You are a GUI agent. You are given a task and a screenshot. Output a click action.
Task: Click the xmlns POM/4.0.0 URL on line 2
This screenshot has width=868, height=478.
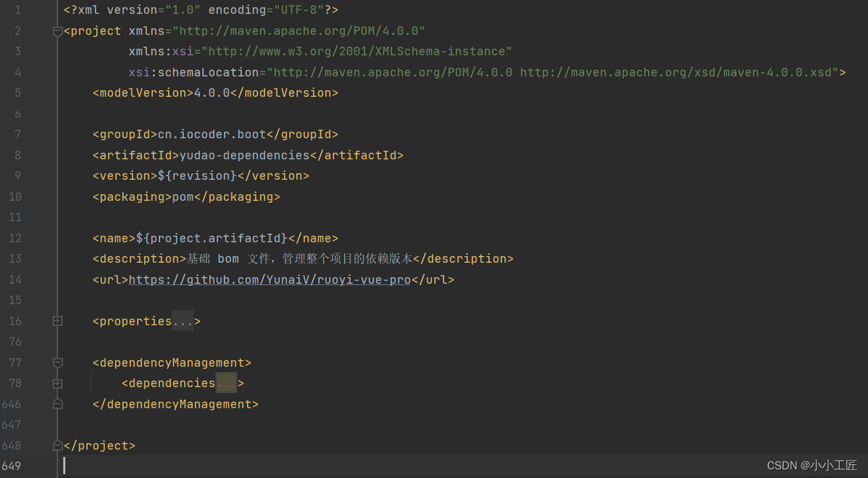tap(299, 31)
